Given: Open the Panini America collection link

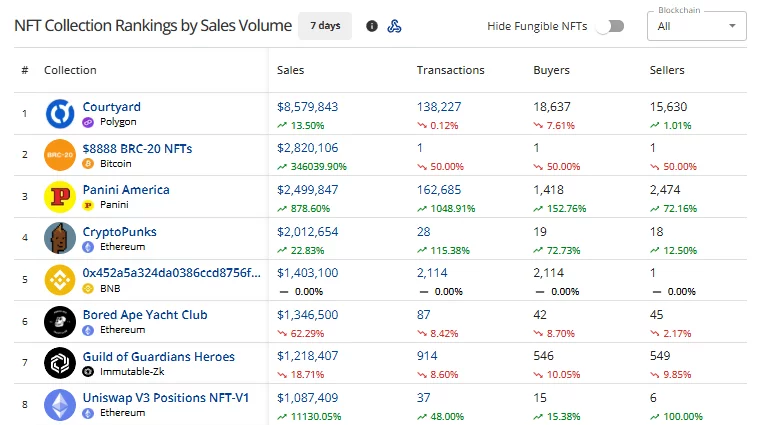Looking at the screenshot, I should [126, 190].
